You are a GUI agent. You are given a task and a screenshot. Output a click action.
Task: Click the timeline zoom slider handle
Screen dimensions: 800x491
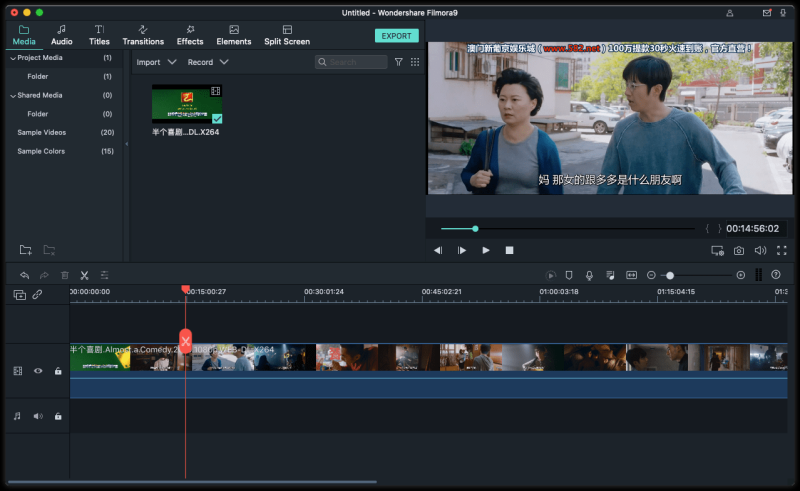[x=670, y=275]
